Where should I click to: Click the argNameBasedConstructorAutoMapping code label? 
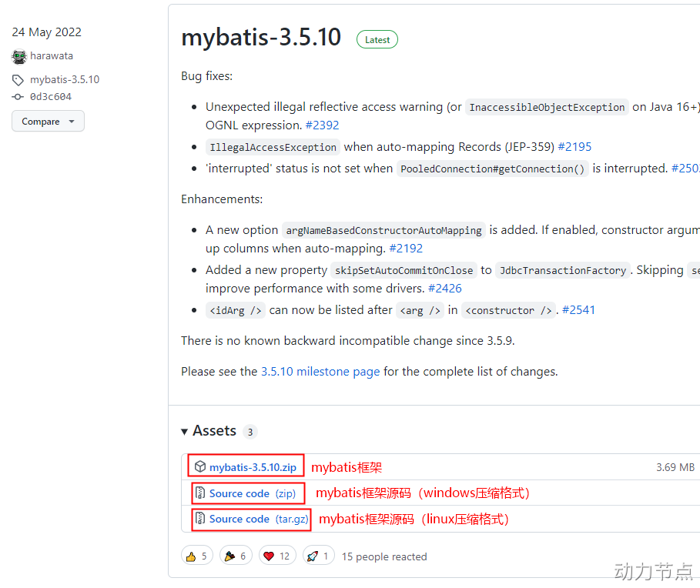click(383, 231)
